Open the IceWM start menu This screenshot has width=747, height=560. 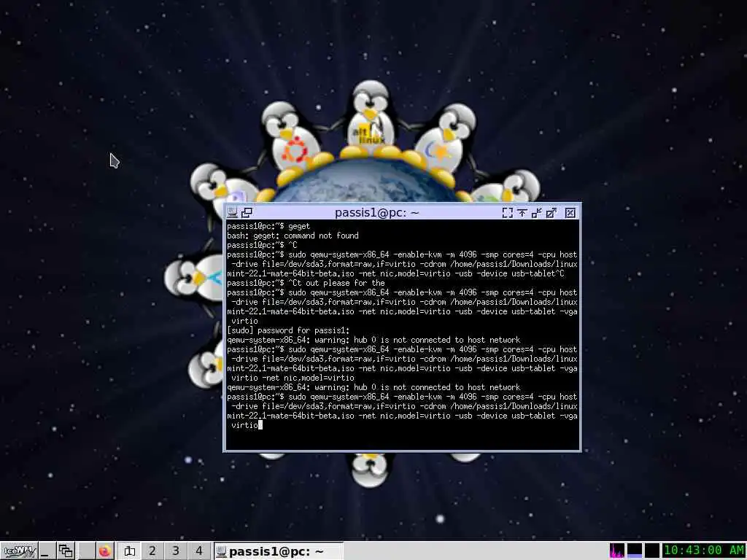[18, 551]
